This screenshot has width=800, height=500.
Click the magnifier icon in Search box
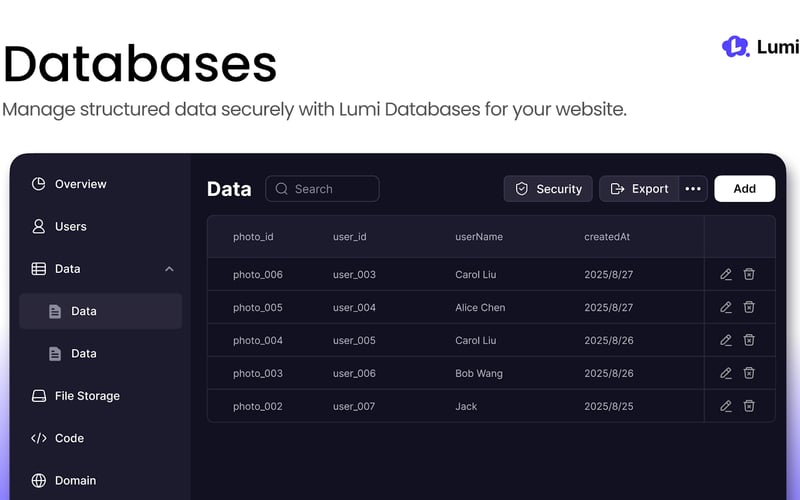click(282, 189)
